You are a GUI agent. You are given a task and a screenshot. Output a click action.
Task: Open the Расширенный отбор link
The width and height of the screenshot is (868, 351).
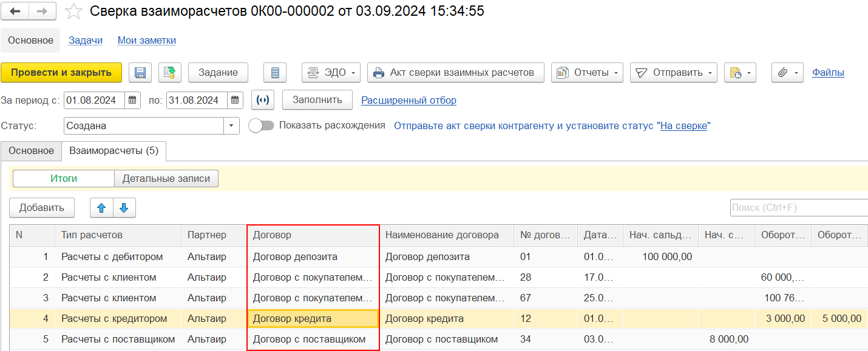(x=409, y=100)
